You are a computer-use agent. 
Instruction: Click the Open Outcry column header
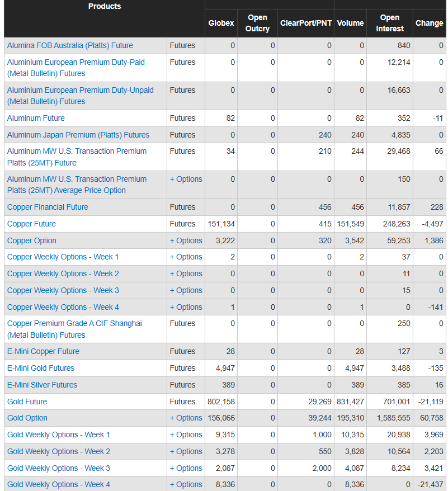(x=257, y=23)
